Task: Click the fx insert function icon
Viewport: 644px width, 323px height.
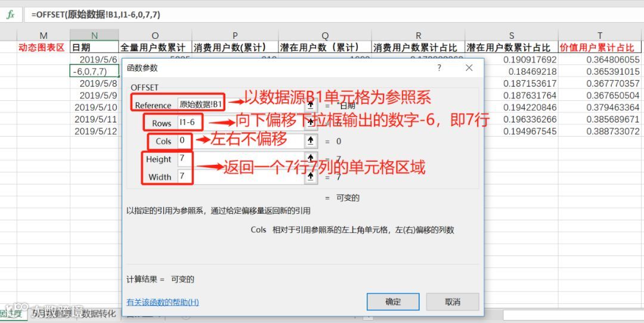Action: pyautogui.click(x=11, y=14)
